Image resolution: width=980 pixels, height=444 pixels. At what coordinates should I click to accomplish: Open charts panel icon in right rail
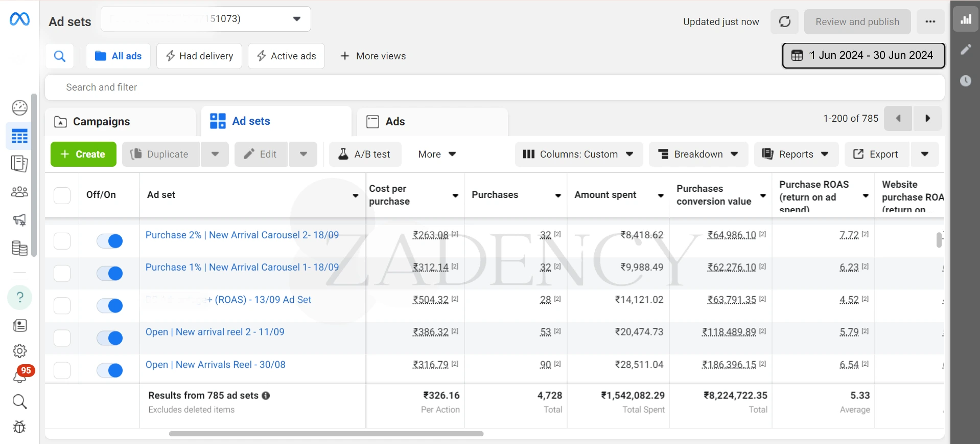coord(966,19)
